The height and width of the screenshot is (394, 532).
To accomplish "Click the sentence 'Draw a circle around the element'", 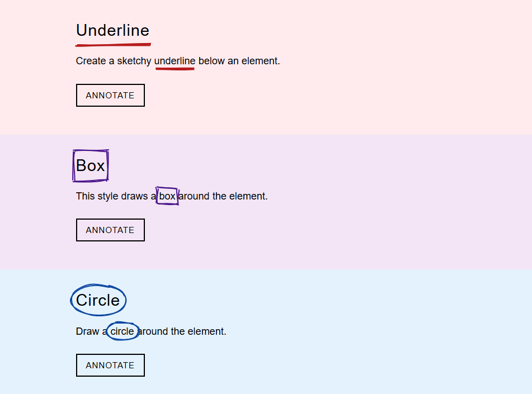I will [x=150, y=331].
